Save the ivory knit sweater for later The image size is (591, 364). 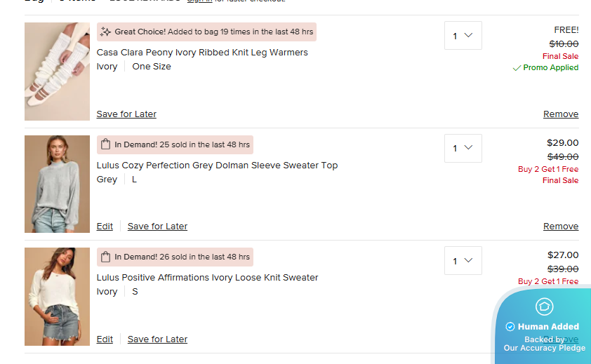click(x=157, y=339)
